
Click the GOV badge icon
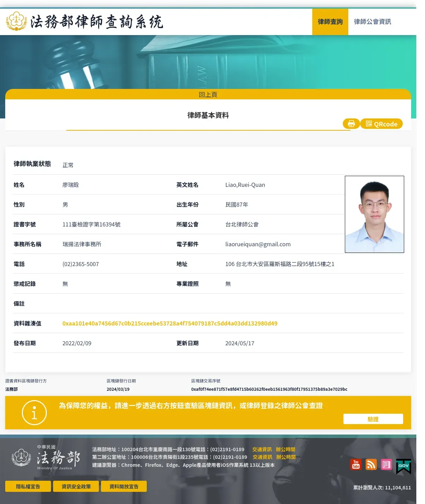403,466
